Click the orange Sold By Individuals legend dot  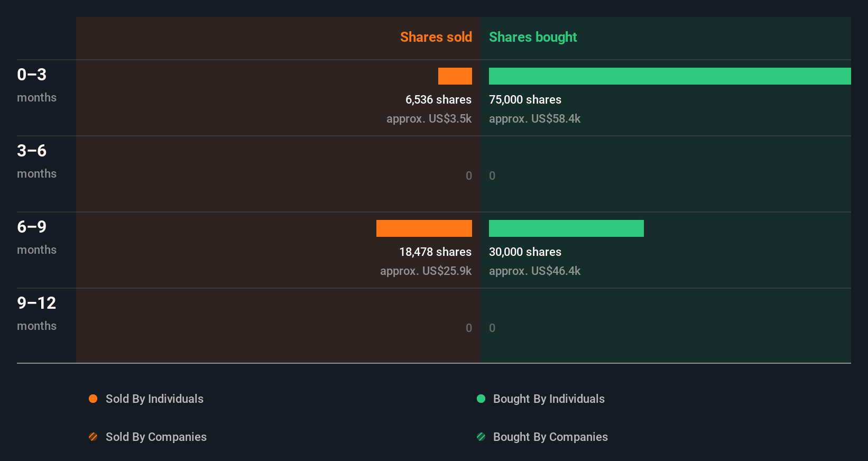click(93, 399)
